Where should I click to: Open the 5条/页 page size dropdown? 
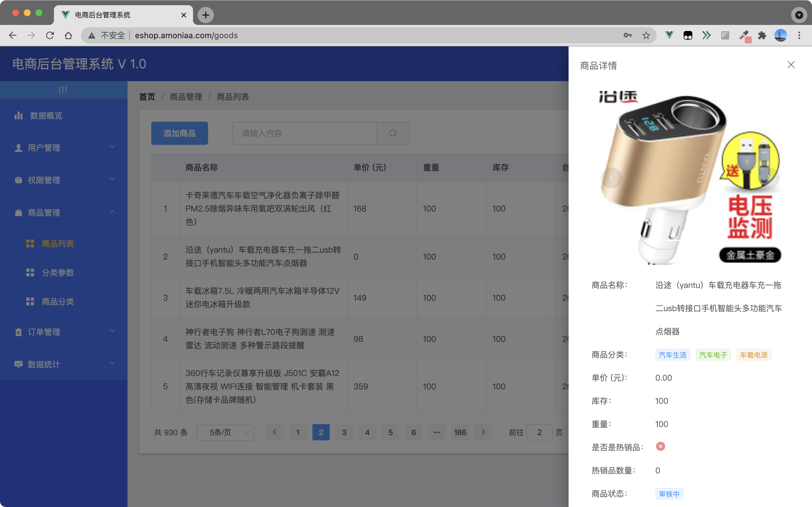coord(225,433)
